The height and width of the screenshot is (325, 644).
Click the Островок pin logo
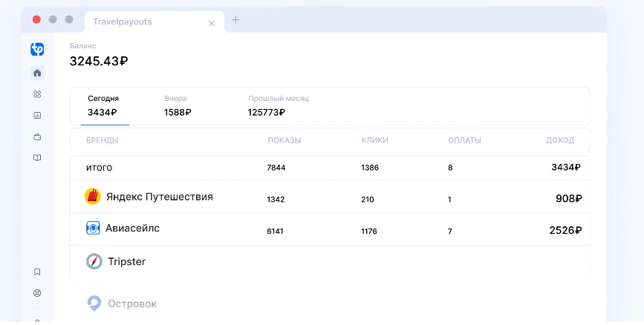click(x=94, y=303)
